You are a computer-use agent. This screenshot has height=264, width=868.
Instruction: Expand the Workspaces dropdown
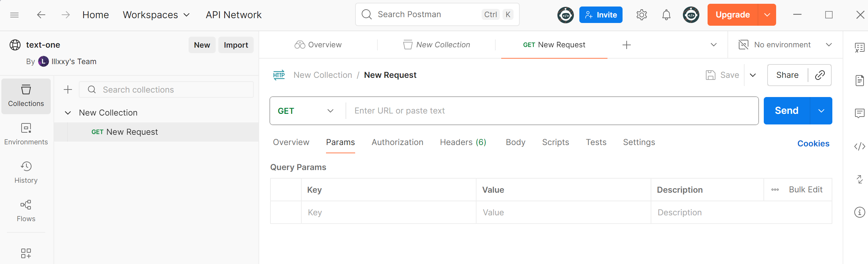[x=156, y=15]
